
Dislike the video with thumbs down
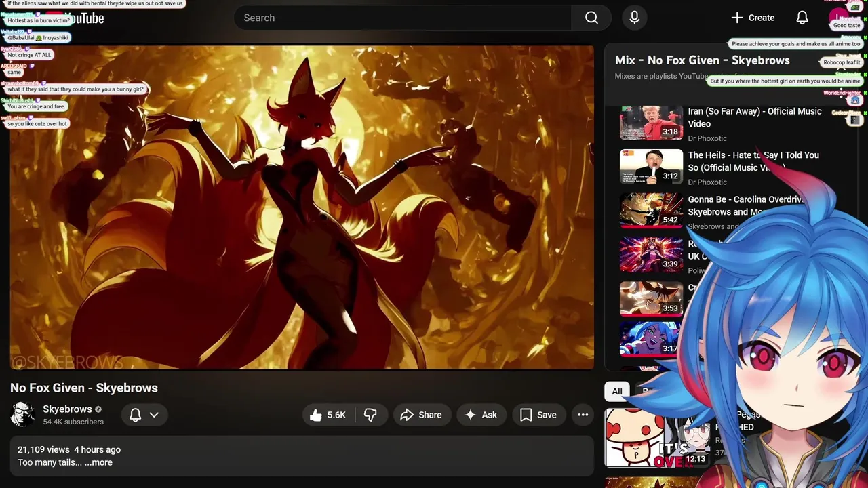(x=370, y=415)
